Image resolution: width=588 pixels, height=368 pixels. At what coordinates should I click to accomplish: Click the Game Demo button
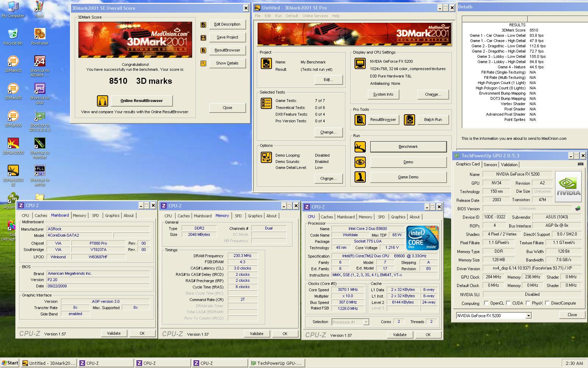pos(408,177)
